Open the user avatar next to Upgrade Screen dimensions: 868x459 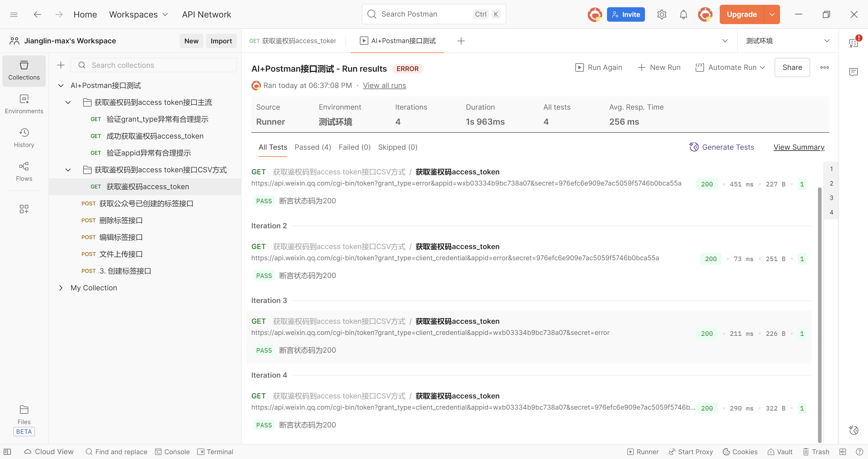coord(705,14)
